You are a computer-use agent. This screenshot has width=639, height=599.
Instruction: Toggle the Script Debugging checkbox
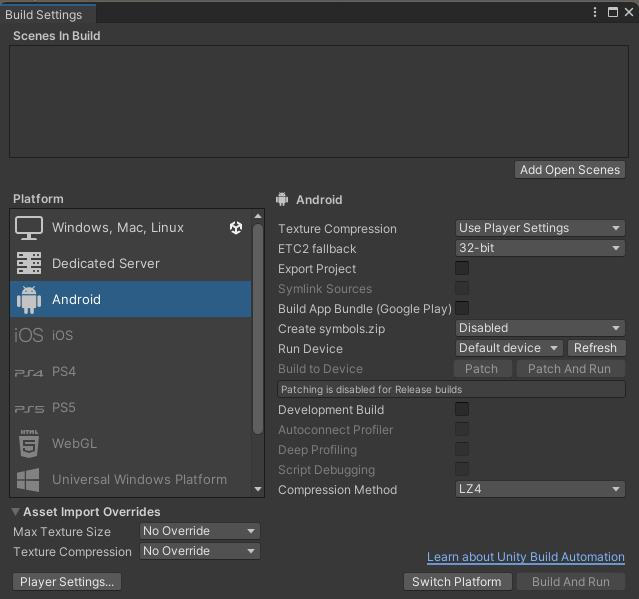pyautogui.click(x=462, y=469)
